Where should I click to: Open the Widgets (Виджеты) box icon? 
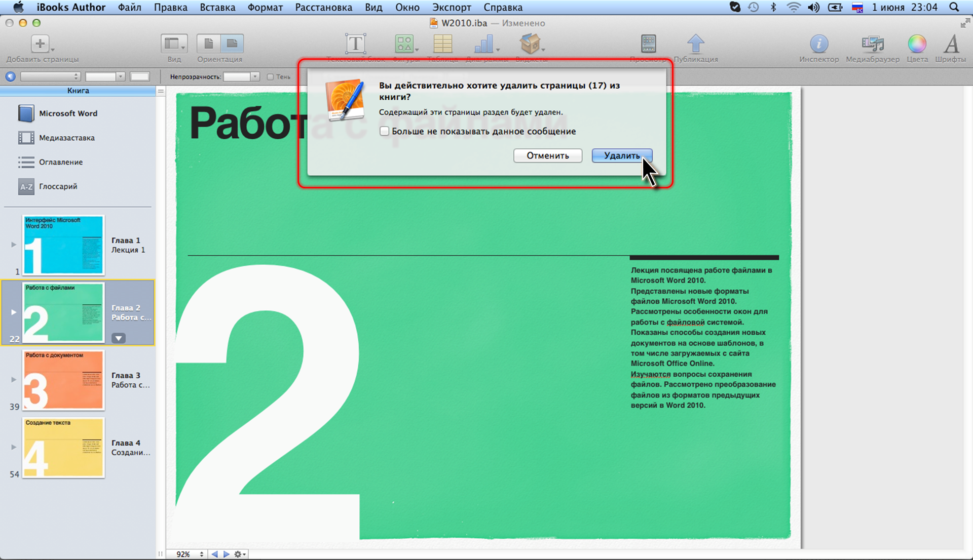[x=530, y=44]
